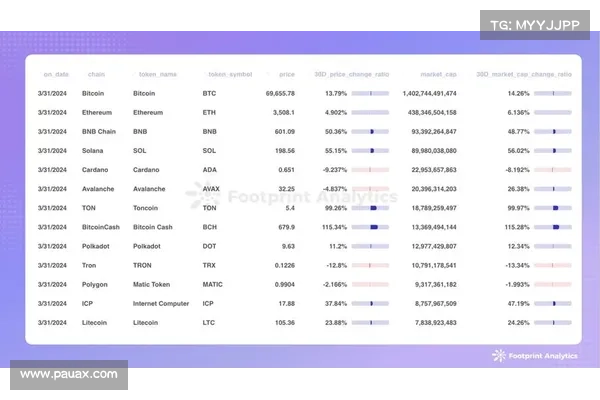This screenshot has height=400, width=600.
Task: Click the TRON price 0.1226
Action: pyautogui.click(x=285, y=265)
